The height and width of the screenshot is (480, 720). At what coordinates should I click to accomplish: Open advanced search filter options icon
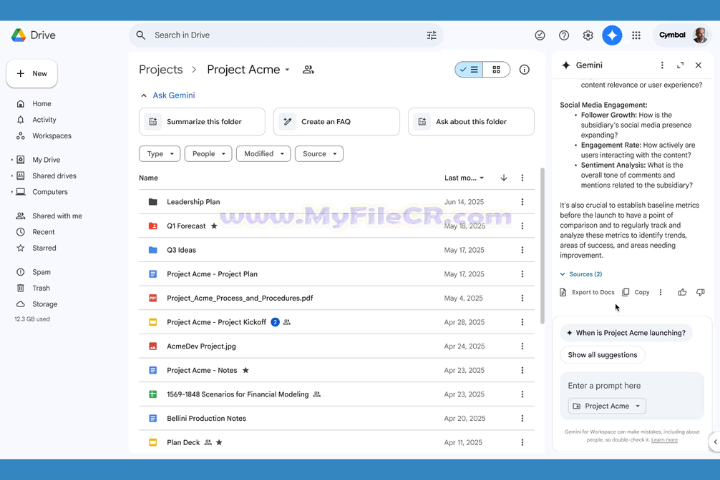click(x=431, y=35)
